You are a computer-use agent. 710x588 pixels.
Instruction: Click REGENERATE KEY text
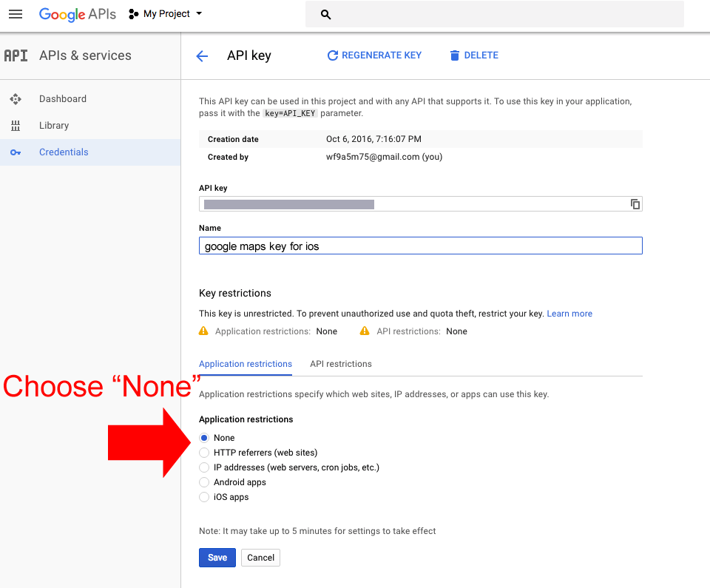382,55
